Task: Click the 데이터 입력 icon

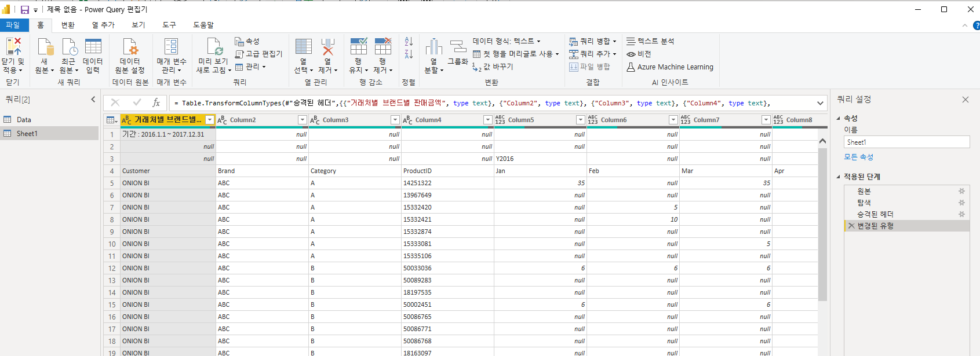Action: (93, 46)
